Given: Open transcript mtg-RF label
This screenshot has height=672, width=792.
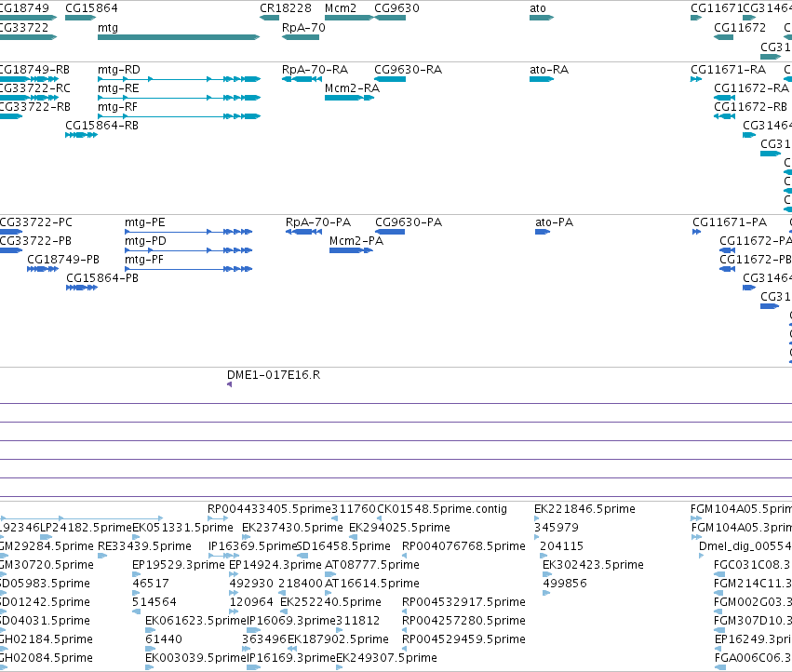Looking at the screenshot, I should pos(117,107).
